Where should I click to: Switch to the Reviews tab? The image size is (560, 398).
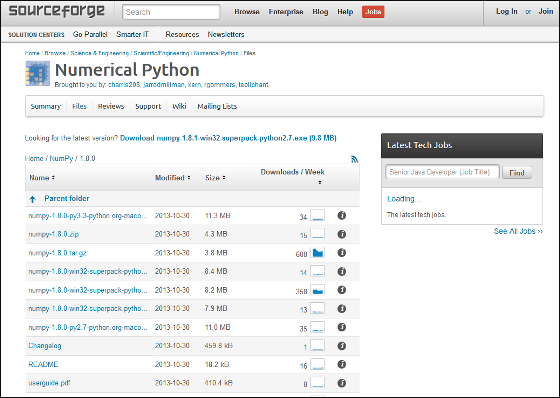[x=111, y=106]
